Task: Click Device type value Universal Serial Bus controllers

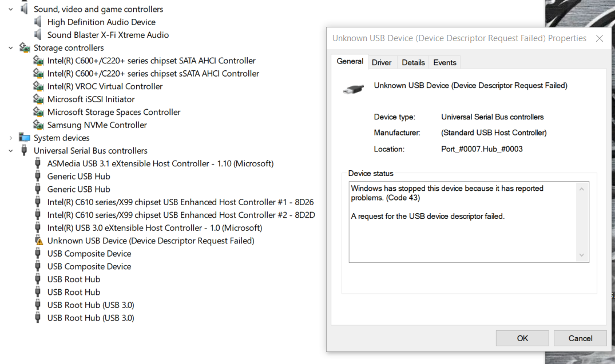Action: [492, 117]
